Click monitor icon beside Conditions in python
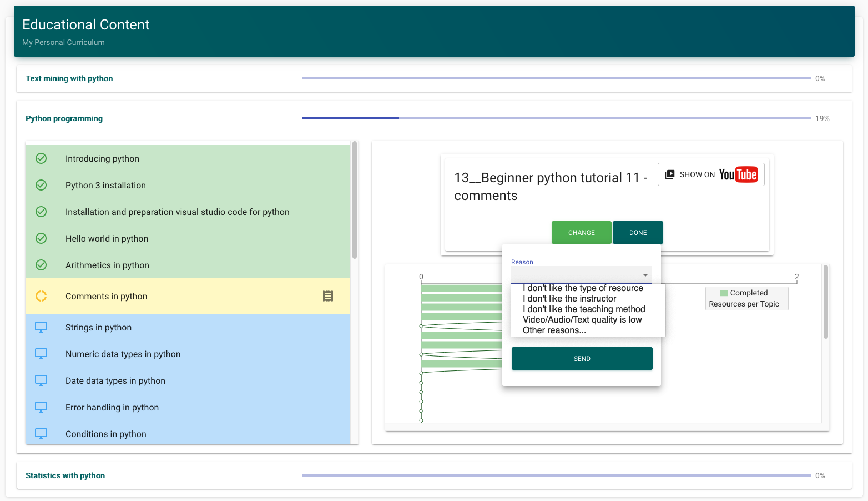 point(41,434)
